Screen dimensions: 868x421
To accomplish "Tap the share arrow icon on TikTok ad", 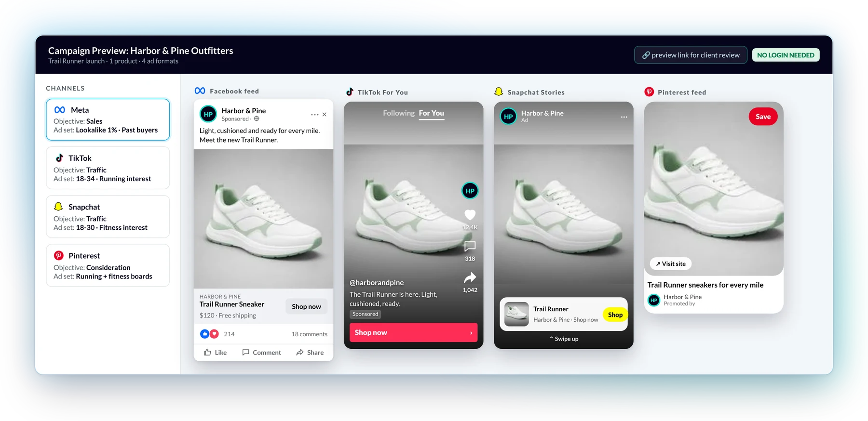I will tap(470, 277).
